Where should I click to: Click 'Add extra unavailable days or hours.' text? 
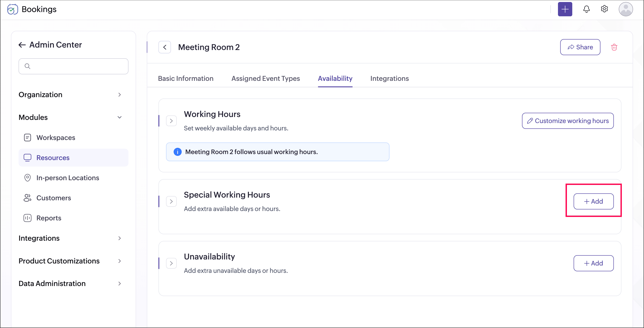tap(236, 271)
